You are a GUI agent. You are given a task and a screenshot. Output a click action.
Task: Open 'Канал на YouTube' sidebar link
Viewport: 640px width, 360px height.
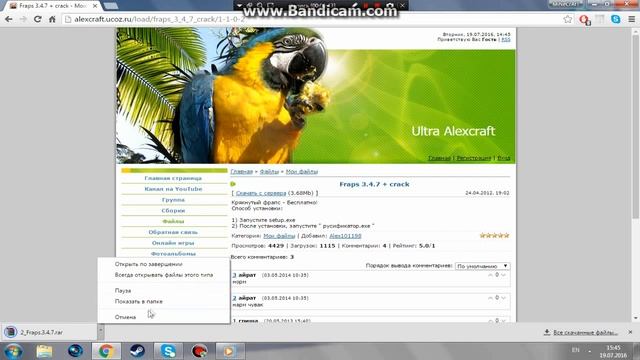tap(173, 189)
